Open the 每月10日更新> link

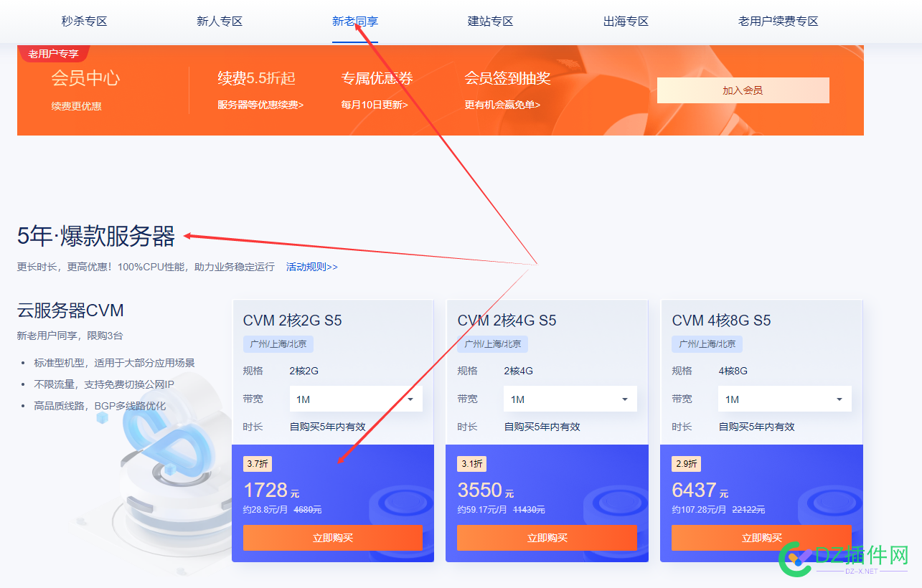tap(375, 105)
